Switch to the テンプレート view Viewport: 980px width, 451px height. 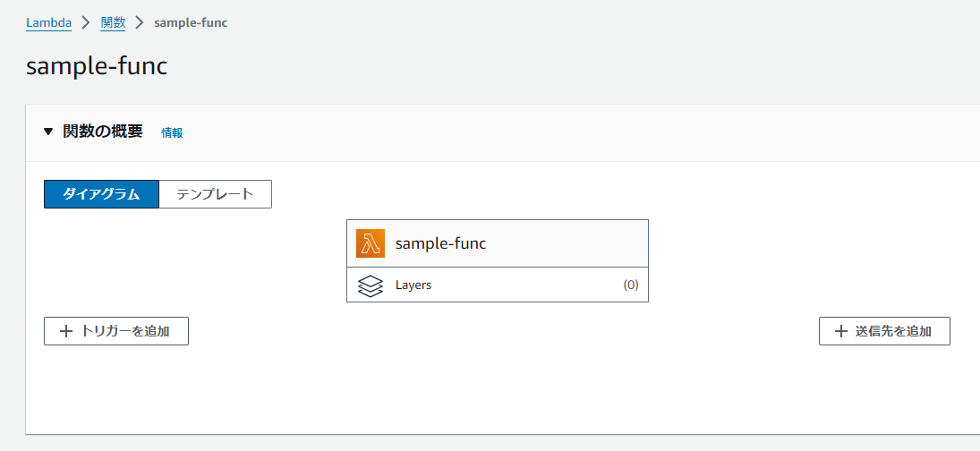pos(215,194)
